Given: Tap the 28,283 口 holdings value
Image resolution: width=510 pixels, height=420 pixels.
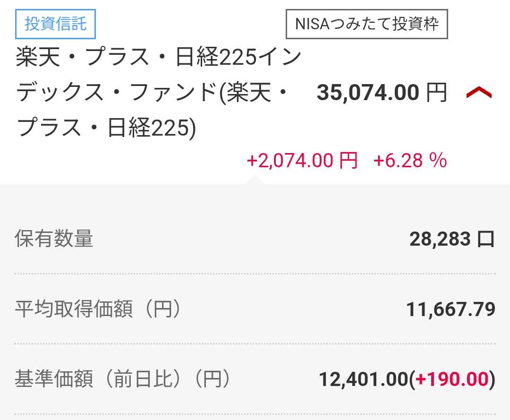Looking at the screenshot, I should (452, 239).
